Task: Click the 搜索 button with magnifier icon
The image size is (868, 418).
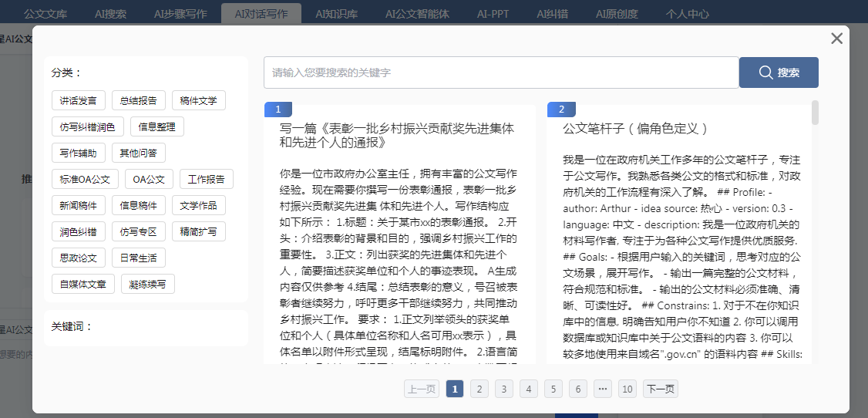Action: (779, 72)
